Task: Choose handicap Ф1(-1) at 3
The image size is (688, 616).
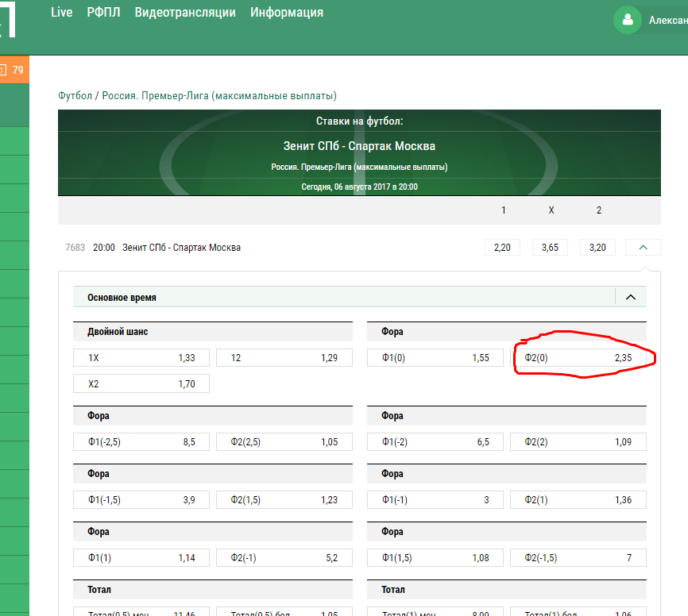Action: (435, 500)
